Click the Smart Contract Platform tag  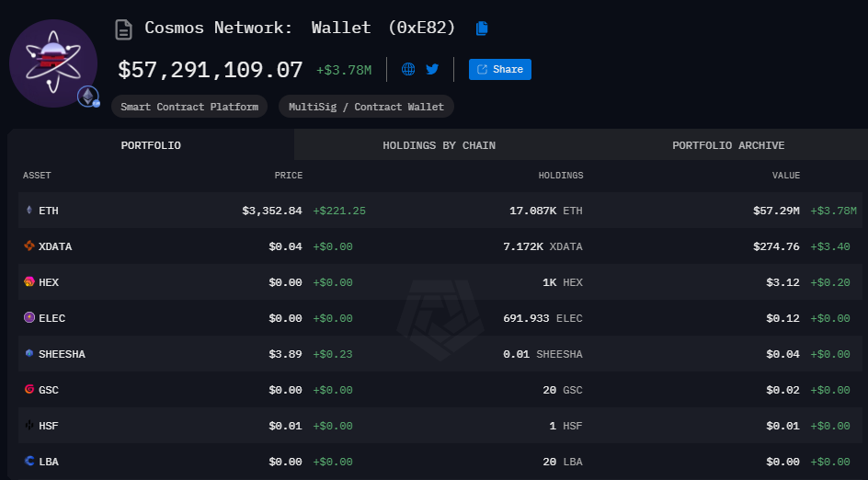(189, 107)
